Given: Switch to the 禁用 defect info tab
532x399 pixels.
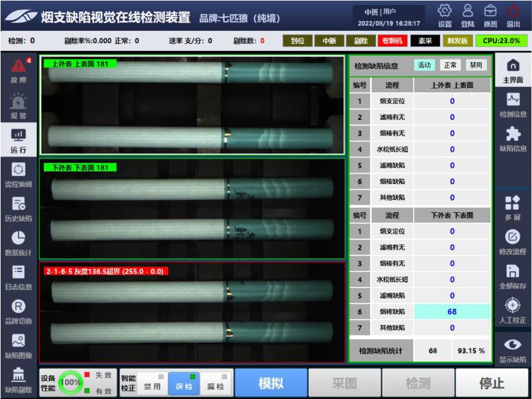Looking at the screenshot, I should [x=476, y=65].
